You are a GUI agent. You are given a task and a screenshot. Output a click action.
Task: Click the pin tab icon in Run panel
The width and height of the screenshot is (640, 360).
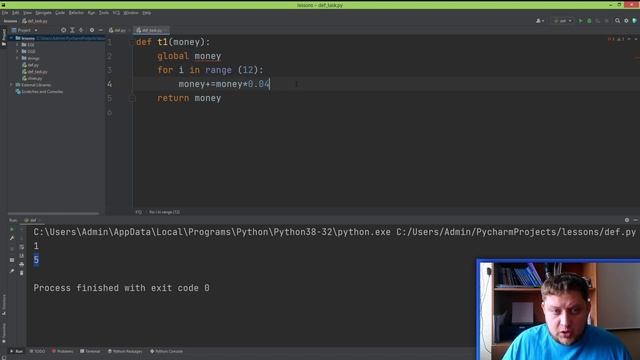[12, 271]
